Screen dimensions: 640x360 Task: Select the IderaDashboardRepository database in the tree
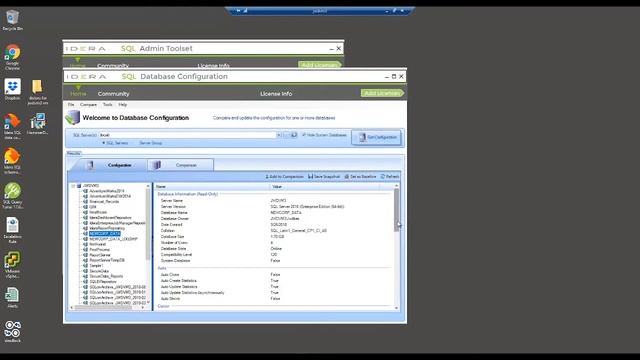click(x=110, y=218)
